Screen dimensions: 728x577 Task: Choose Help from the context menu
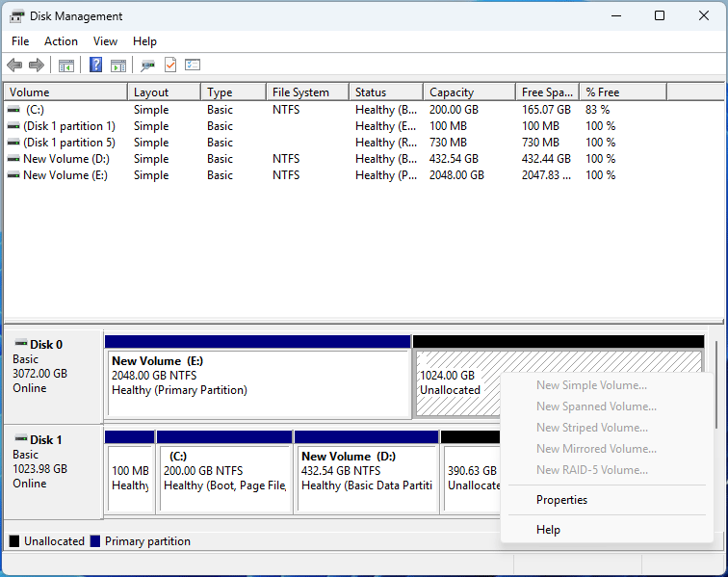pyautogui.click(x=607, y=530)
